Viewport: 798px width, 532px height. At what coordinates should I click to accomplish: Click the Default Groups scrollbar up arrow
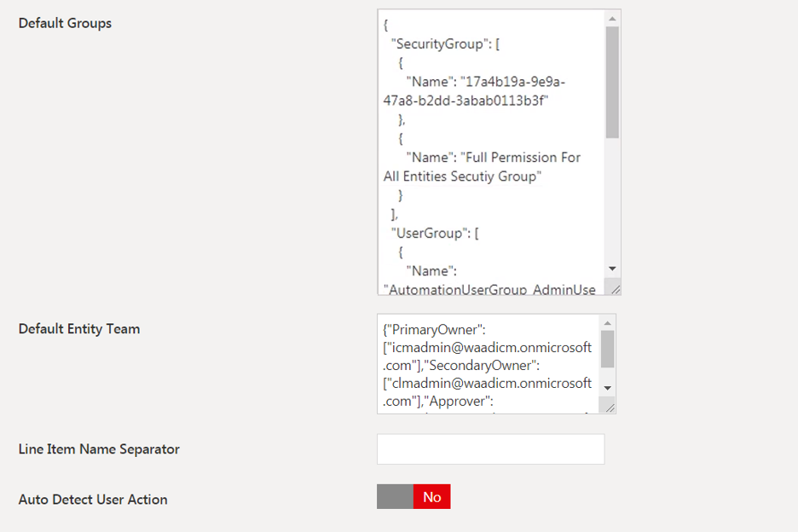612,17
